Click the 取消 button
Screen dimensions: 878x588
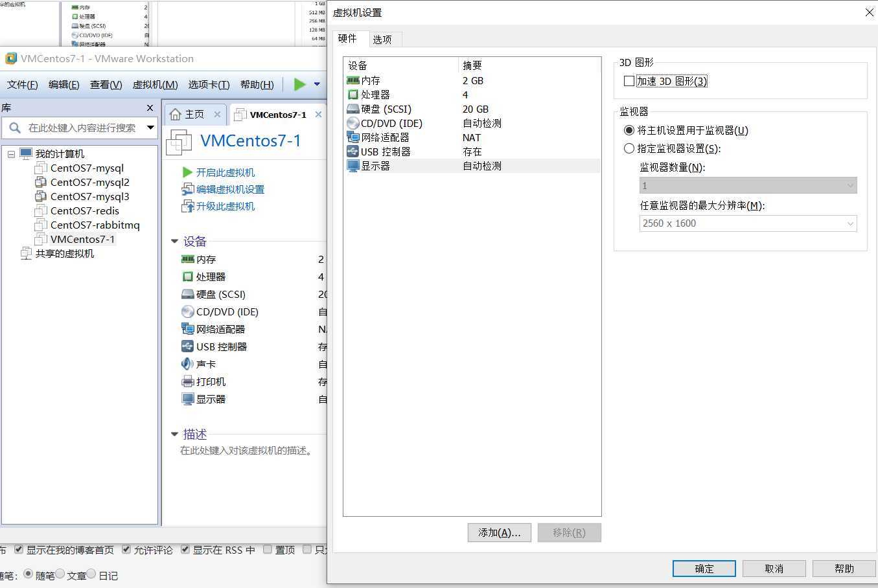(774, 569)
